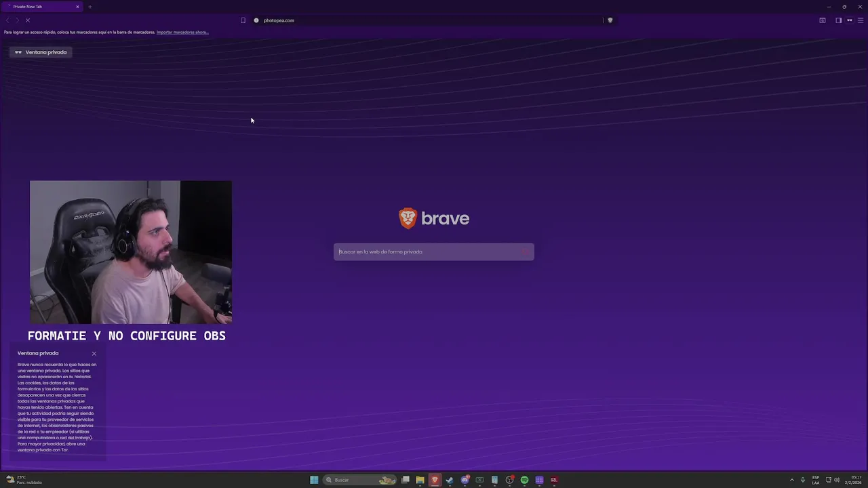
Task: Switch the ESP LAA keyboard layout
Action: (816, 480)
